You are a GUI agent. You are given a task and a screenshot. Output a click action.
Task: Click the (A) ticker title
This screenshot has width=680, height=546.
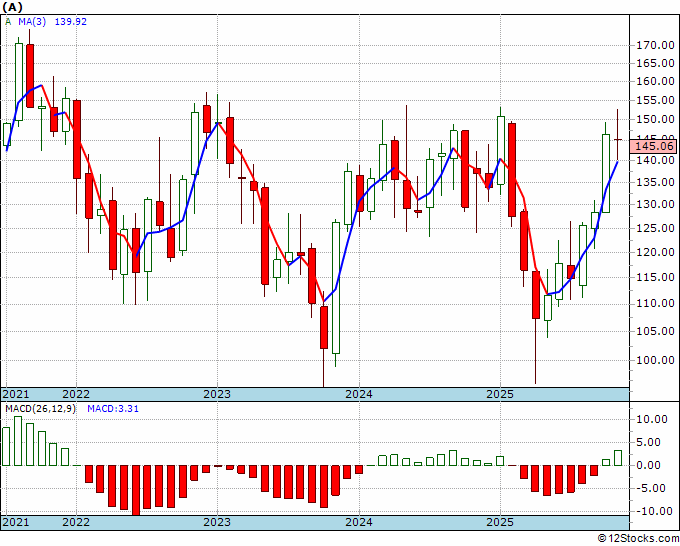pos(12,7)
